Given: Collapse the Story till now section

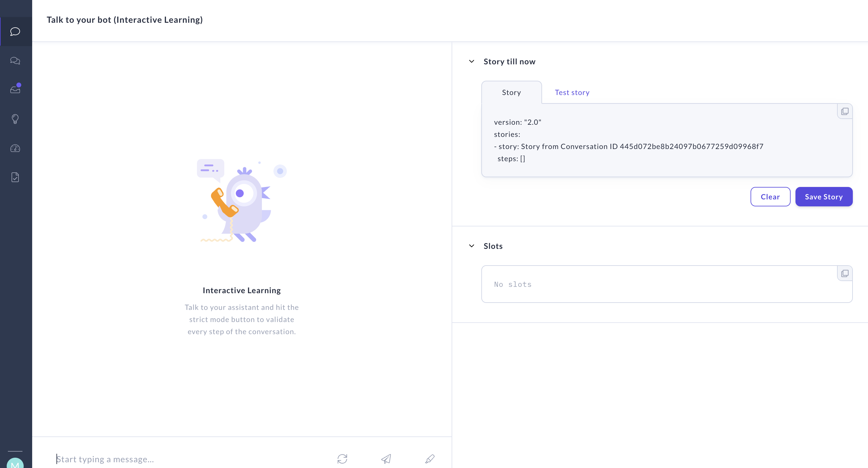Looking at the screenshot, I should click(472, 61).
